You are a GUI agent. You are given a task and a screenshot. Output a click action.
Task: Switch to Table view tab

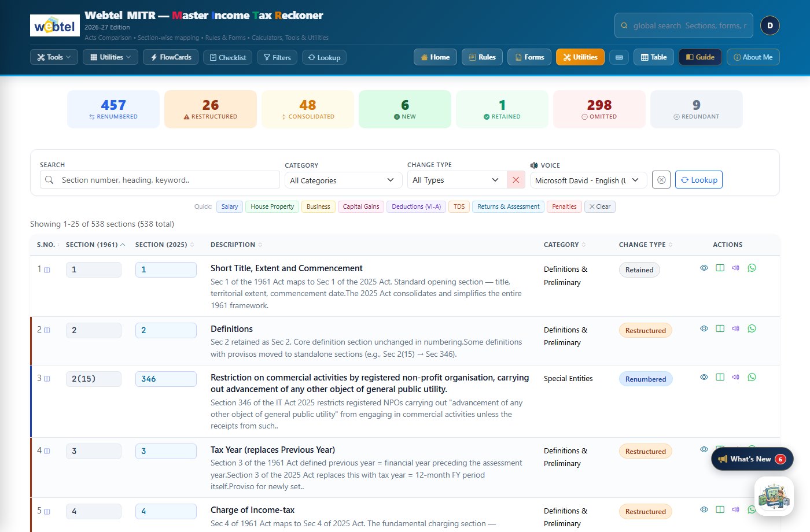[x=654, y=57]
